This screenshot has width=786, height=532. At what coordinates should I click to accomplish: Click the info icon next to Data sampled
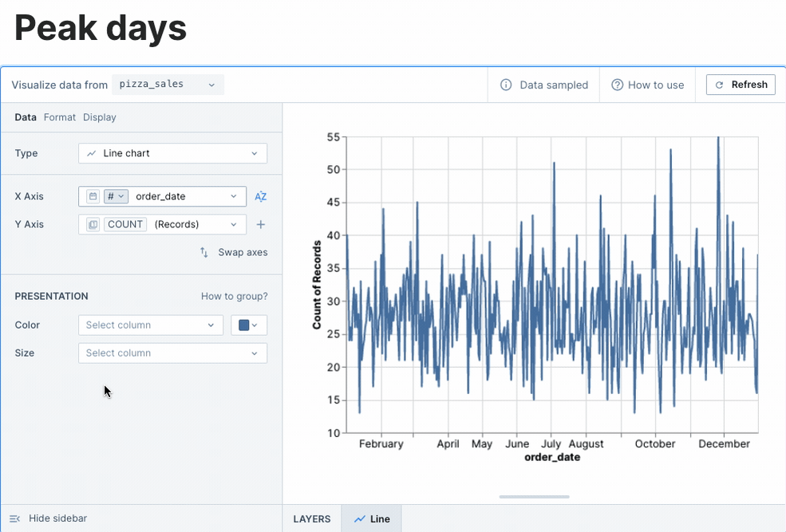[x=506, y=84]
